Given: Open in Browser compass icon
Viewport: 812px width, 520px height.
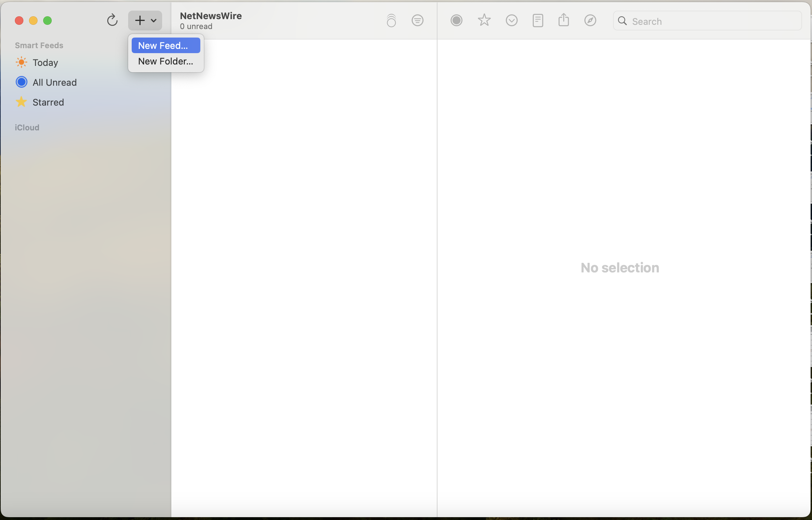Looking at the screenshot, I should [590, 21].
